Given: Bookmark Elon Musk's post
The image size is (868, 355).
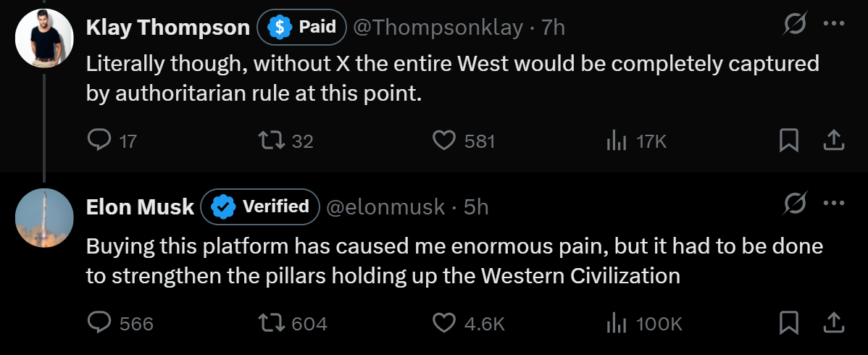Looking at the screenshot, I should click(x=788, y=322).
